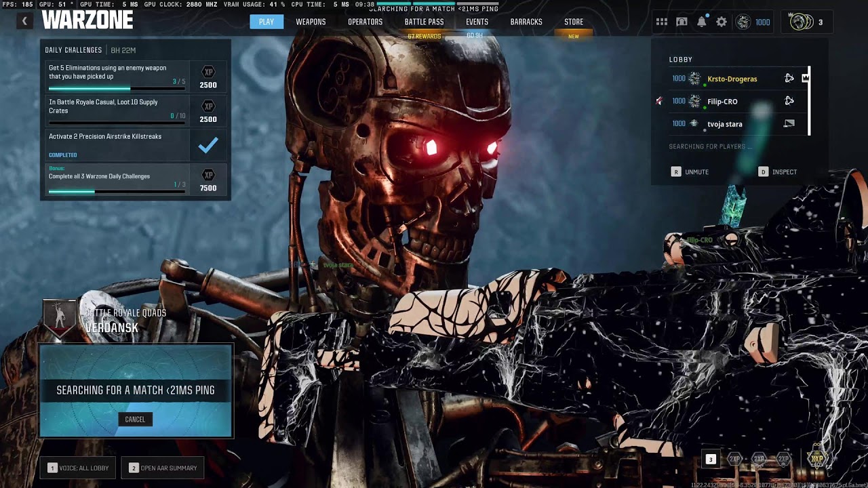Screen dimensions: 868x488
Task: Click Battle.net icon on Krsto-Drogeras row
Action: pyautogui.click(x=789, y=79)
